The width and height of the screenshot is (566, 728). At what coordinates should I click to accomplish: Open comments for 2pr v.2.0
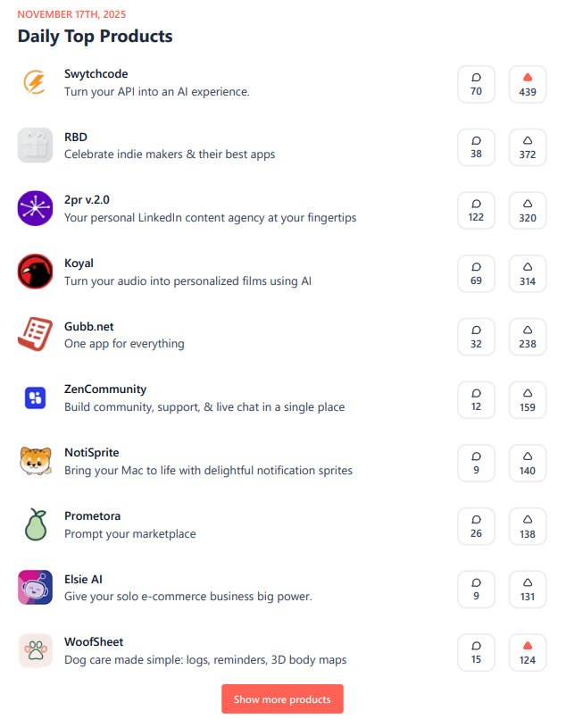tap(476, 210)
